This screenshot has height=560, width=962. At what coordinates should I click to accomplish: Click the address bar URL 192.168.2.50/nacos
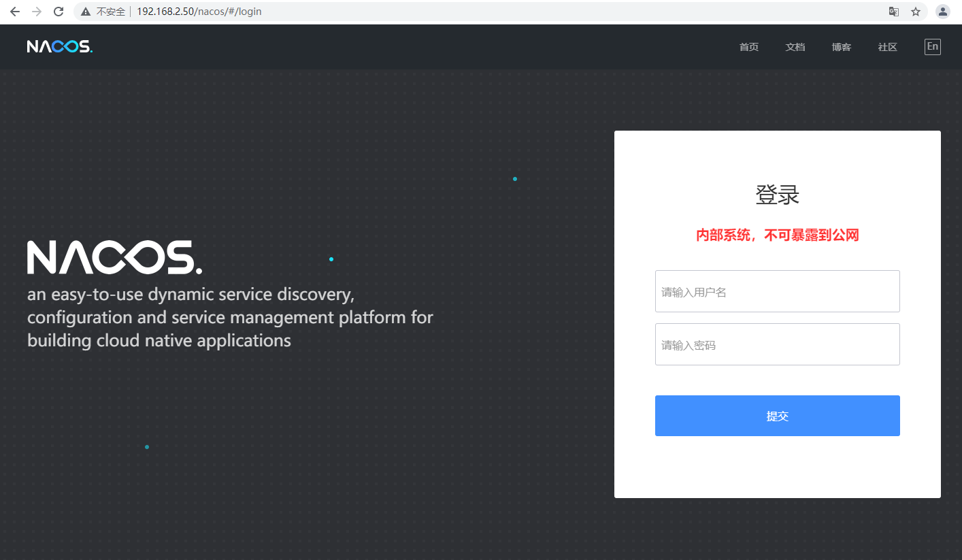[x=199, y=12]
